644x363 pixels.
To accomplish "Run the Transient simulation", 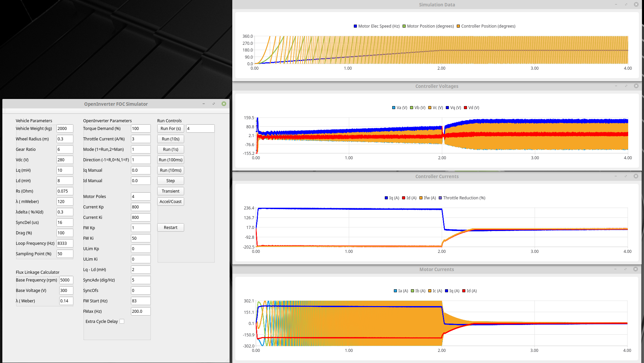I will pyautogui.click(x=170, y=191).
